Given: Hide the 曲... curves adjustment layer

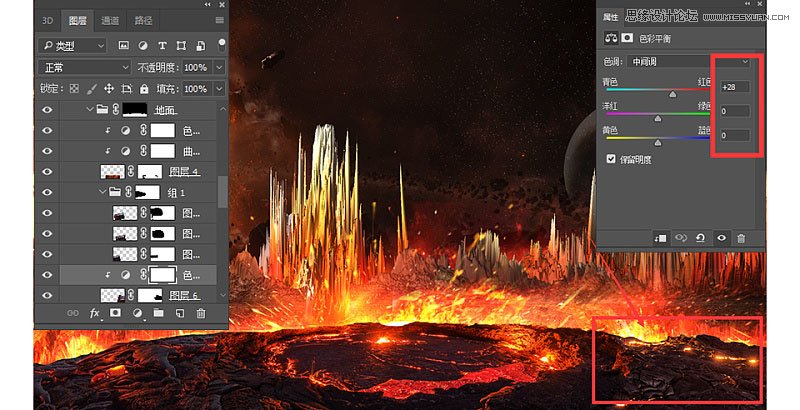Looking at the screenshot, I should pyautogui.click(x=47, y=151).
